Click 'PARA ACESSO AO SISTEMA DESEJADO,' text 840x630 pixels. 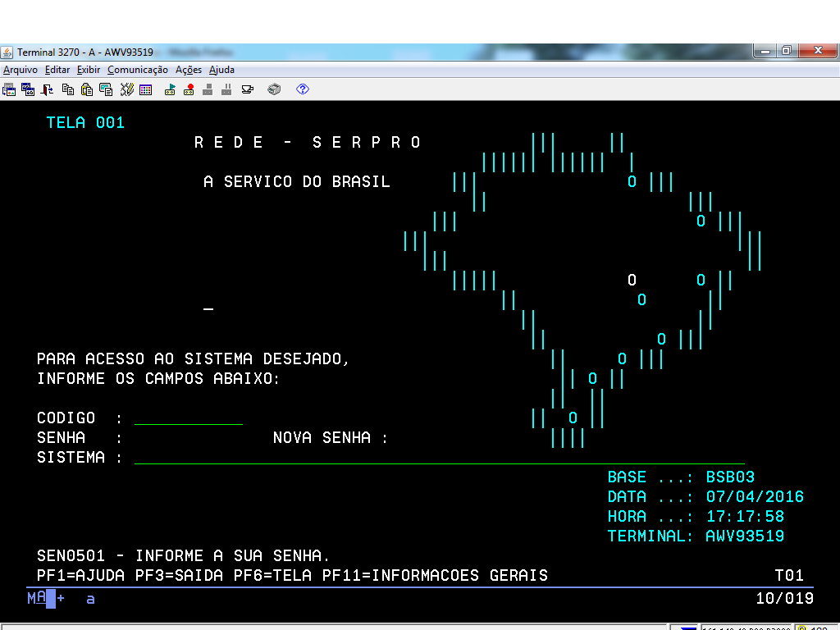(193, 359)
